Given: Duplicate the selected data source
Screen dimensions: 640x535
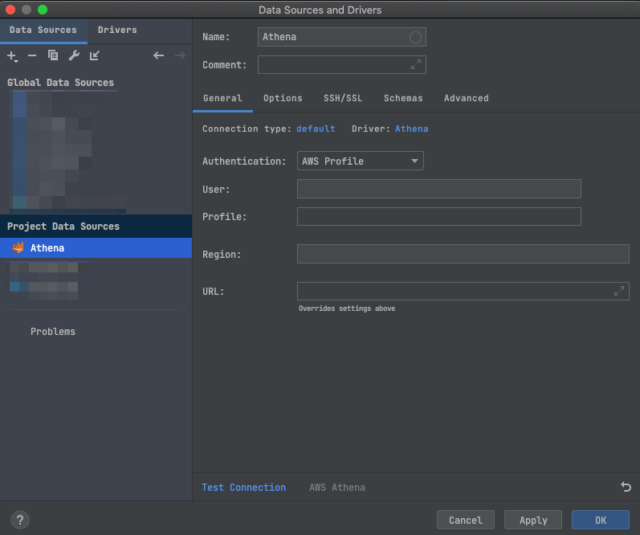Looking at the screenshot, I should tap(53, 55).
